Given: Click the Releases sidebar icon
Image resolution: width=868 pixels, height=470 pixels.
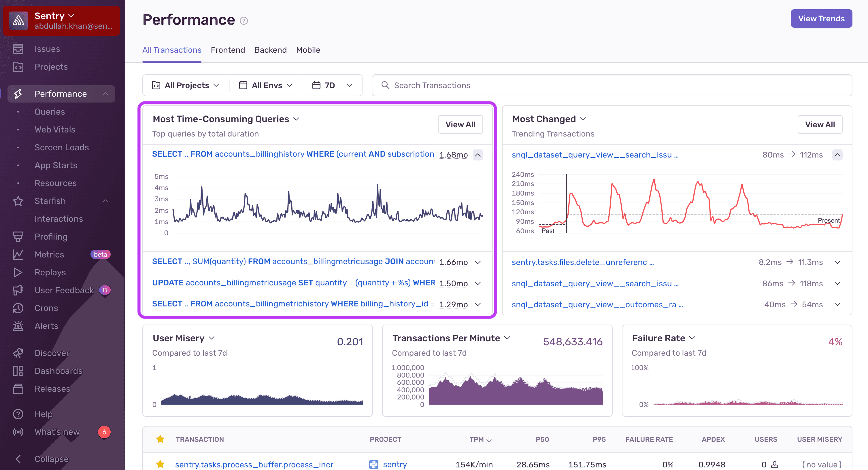Looking at the screenshot, I should tap(18, 388).
